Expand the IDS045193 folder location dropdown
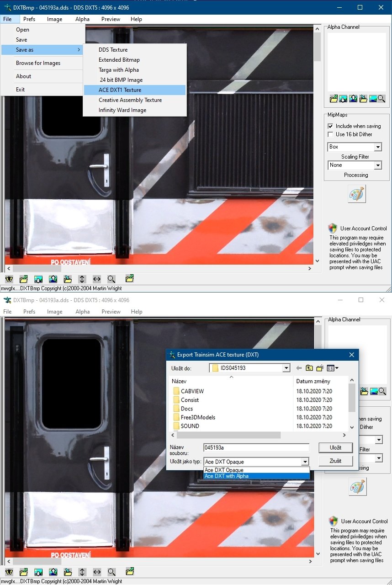This screenshot has height=585, width=392. (x=286, y=368)
